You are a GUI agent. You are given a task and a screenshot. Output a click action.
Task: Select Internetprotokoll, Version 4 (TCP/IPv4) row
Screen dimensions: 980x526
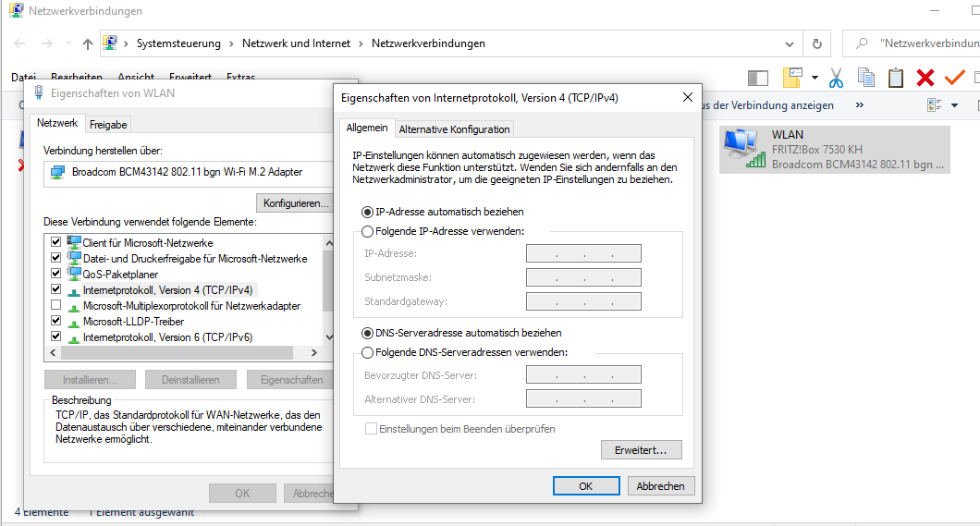point(167,290)
